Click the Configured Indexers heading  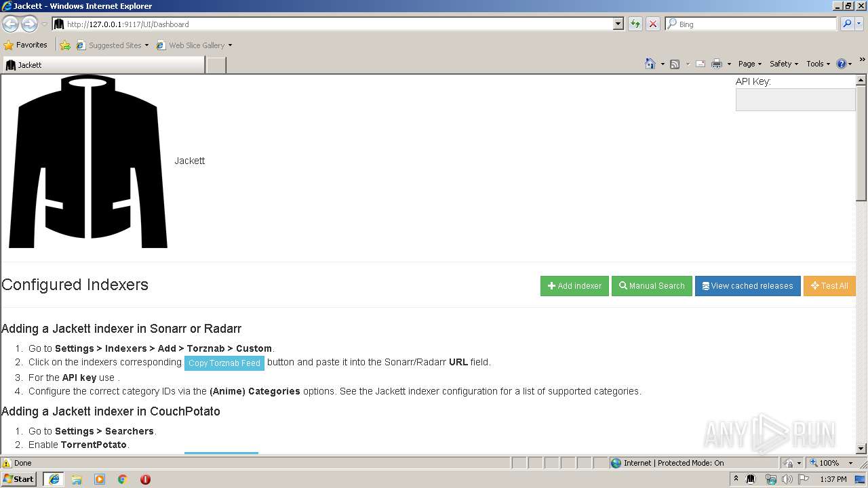click(x=75, y=285)
